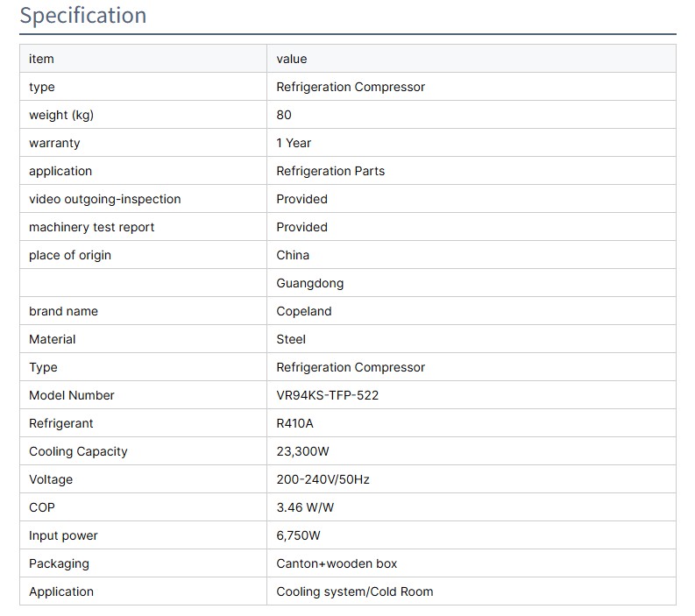This screenshot has width=695, height=616.
Task: Select the 3.46 W/W COP value
Action: (303, 507)
